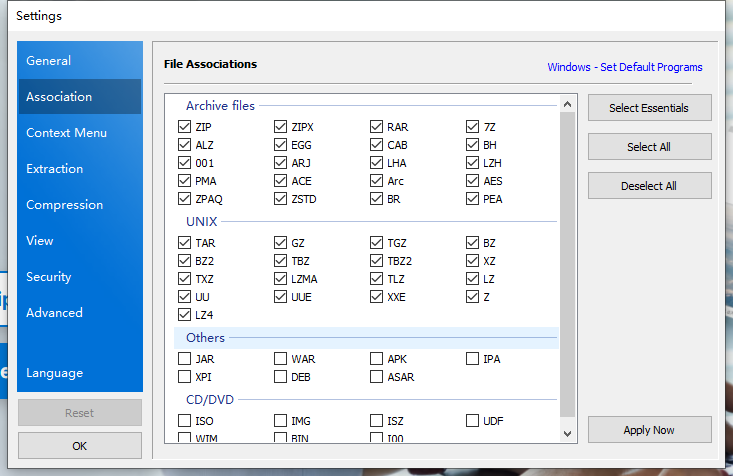Uncheck the TBZ2 checkbox

[x=376, y=261]
